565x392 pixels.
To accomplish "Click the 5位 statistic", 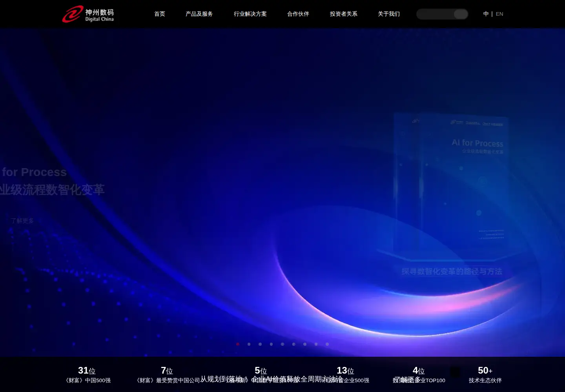I will (x=261, y=370).
